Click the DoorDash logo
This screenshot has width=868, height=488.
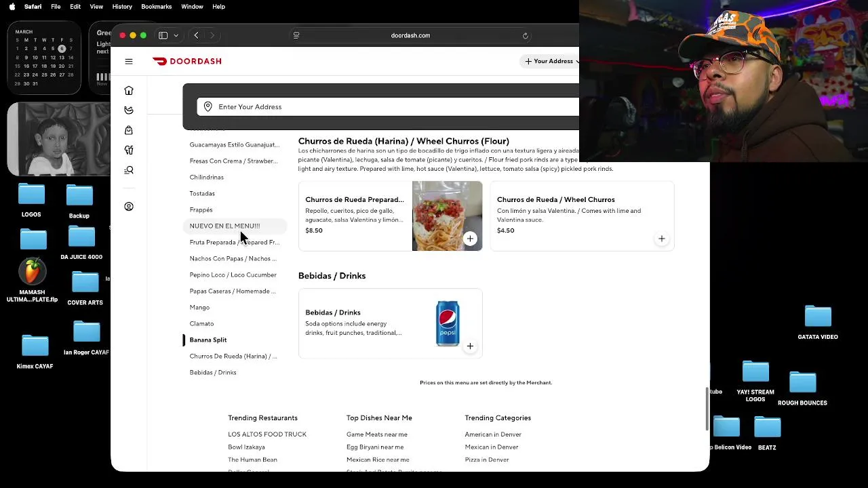(x=187, y=61)
